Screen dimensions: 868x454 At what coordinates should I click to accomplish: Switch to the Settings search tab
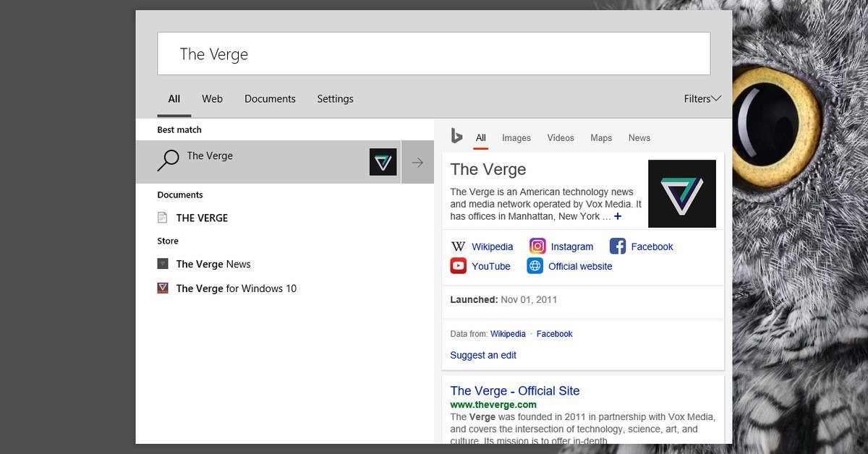coord(335,98)
